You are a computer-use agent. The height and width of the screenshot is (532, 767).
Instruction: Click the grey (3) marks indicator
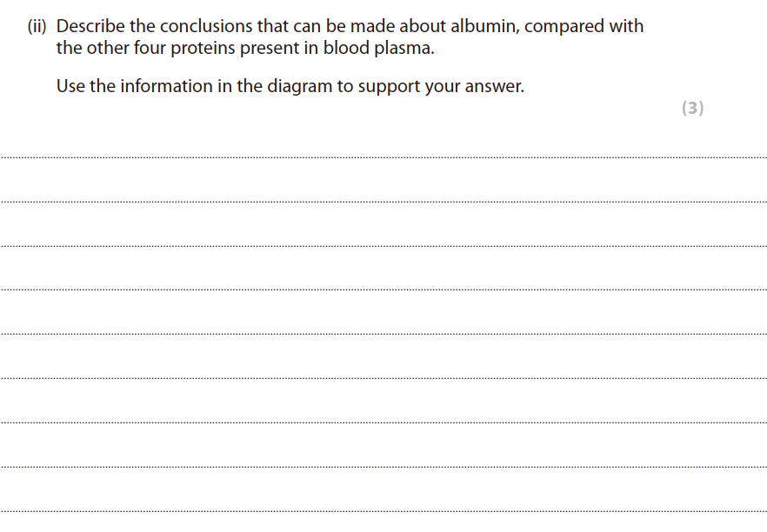pyautogui.click(x=692, y=109)
